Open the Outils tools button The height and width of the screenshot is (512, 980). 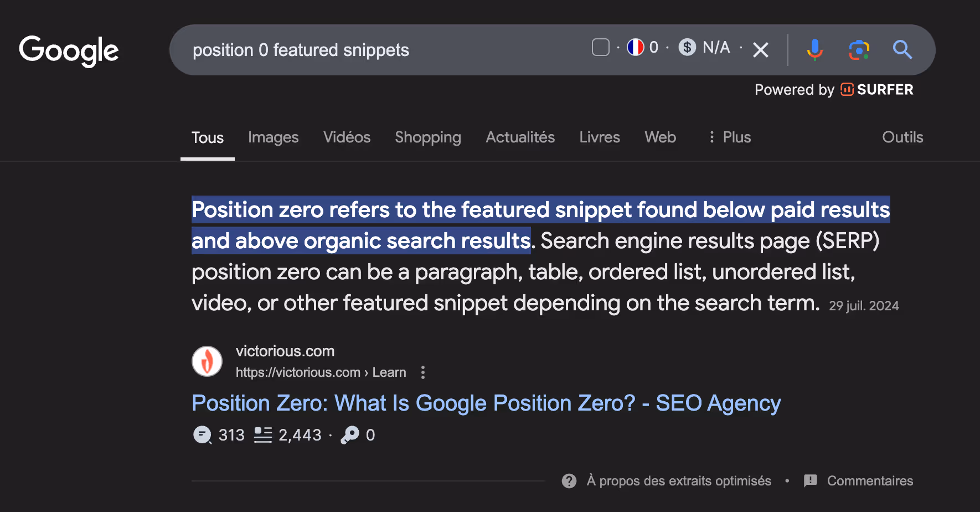coord(902,137)
